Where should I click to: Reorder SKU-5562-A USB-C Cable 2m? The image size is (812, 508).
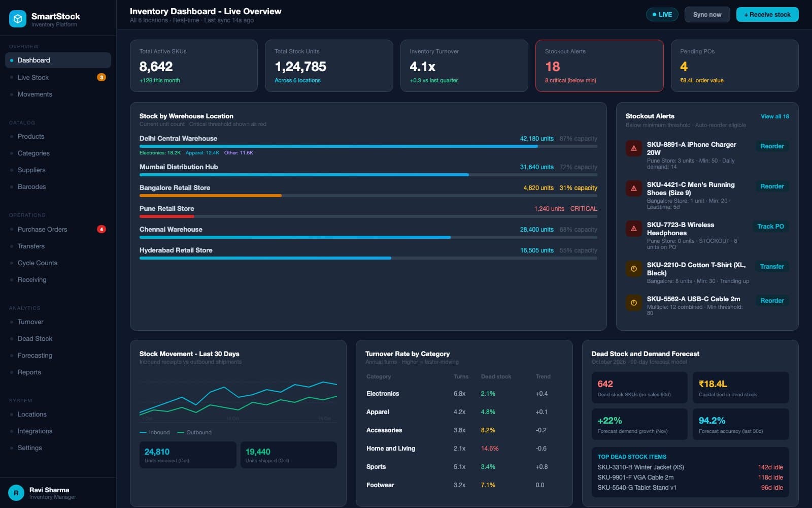coord(772,301)
